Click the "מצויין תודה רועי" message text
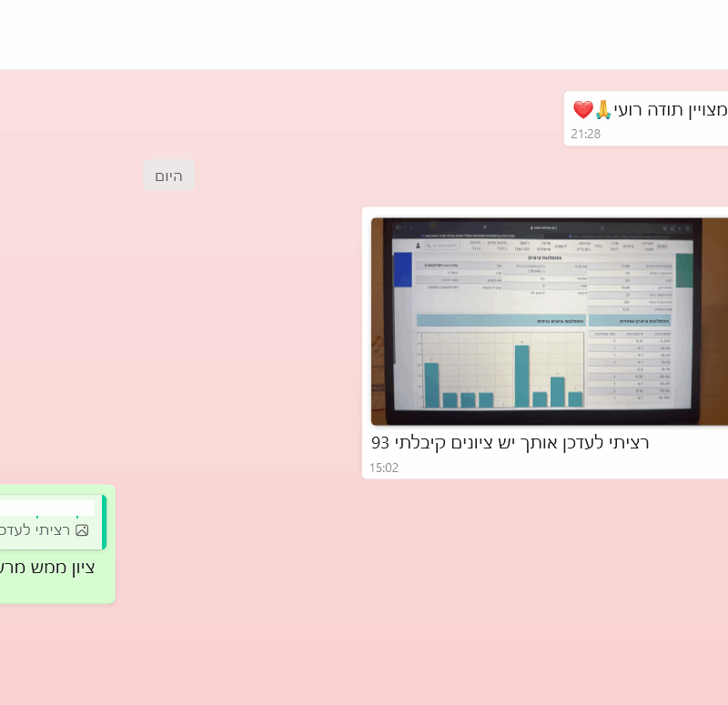The image size is (728, 705). click(671, 110)
